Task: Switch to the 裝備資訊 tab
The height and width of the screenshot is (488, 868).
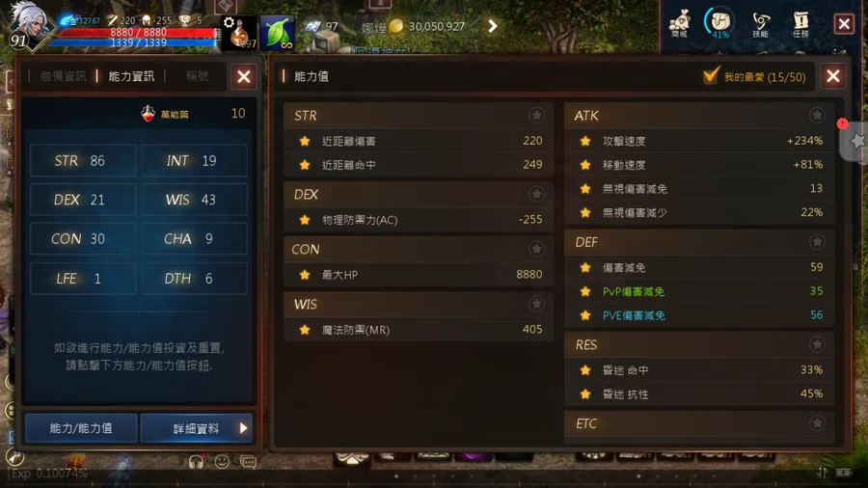Action: pos(63,76)
